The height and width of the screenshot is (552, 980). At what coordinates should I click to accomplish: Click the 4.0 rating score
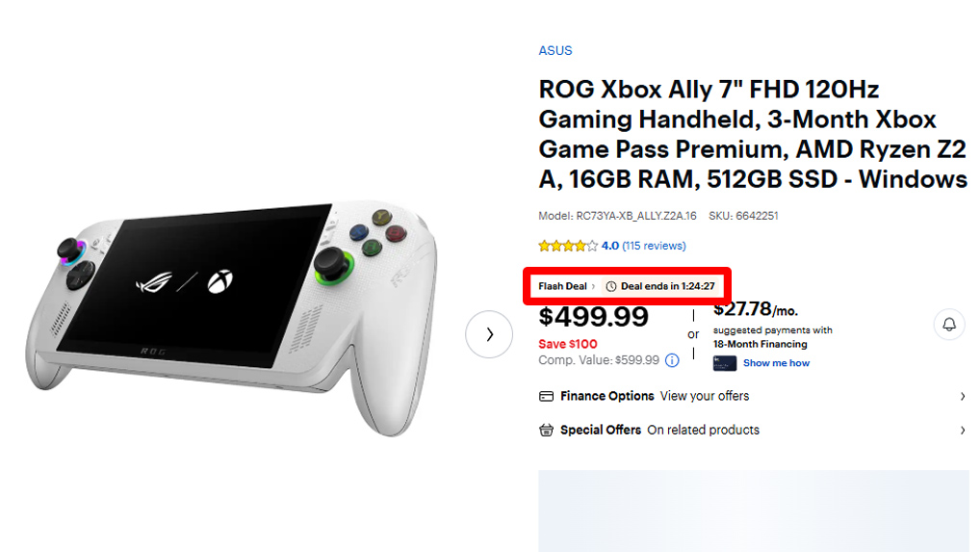coord(610,246)
